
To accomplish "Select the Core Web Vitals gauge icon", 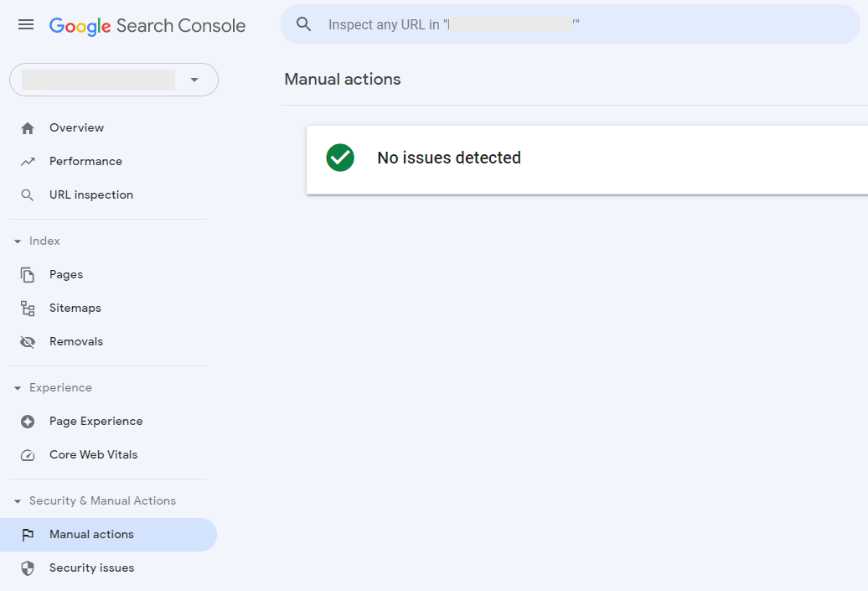I will 28,454.
